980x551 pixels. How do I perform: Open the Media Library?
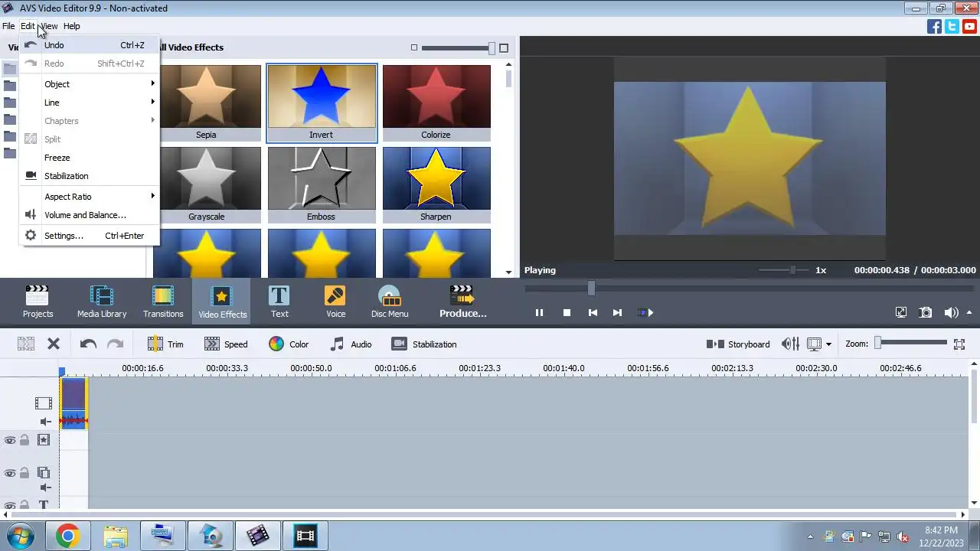click(x=101, y=301)
